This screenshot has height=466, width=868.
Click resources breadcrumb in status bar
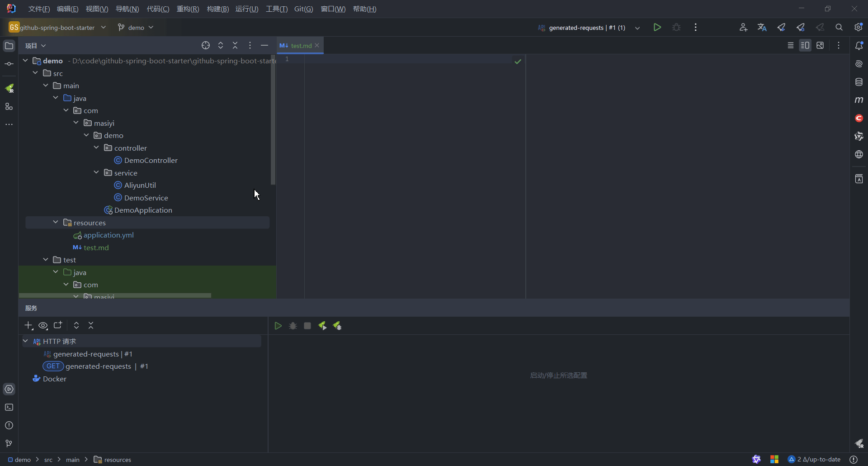113,460
